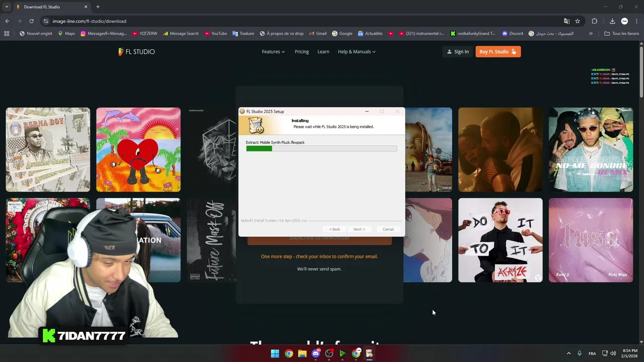Reload the page with the refresh icon

[31, 21]
